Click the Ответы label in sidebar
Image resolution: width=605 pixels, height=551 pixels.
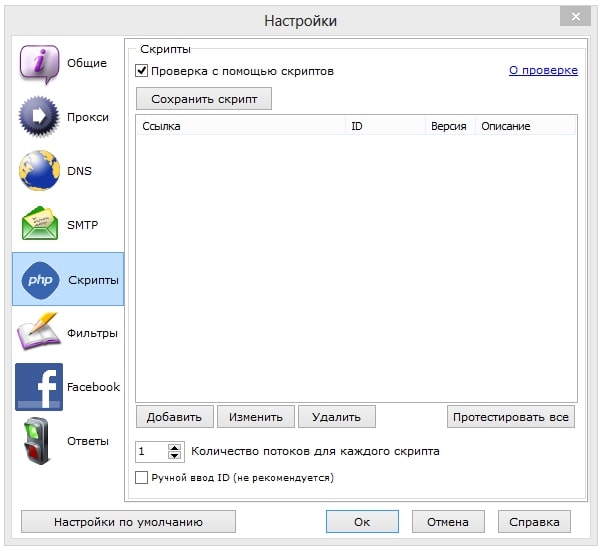88,441
